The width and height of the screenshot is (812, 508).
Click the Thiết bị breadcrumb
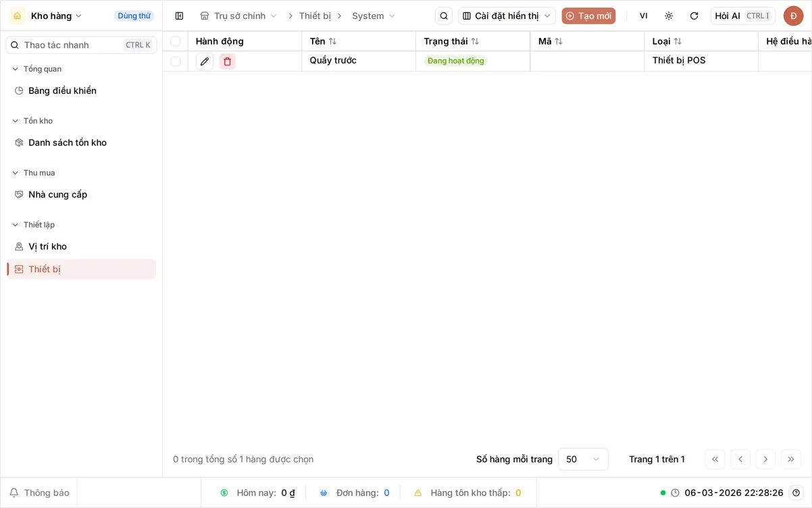315,16
